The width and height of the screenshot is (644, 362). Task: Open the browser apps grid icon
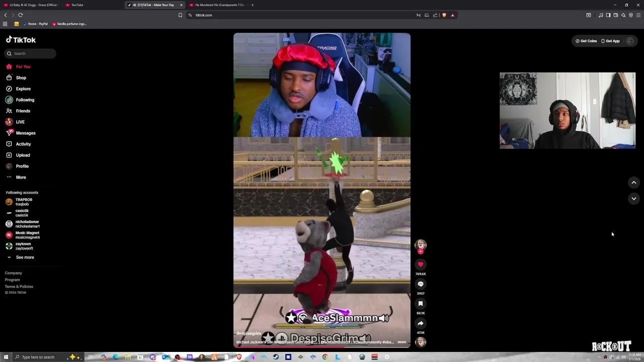coord(5,24)
